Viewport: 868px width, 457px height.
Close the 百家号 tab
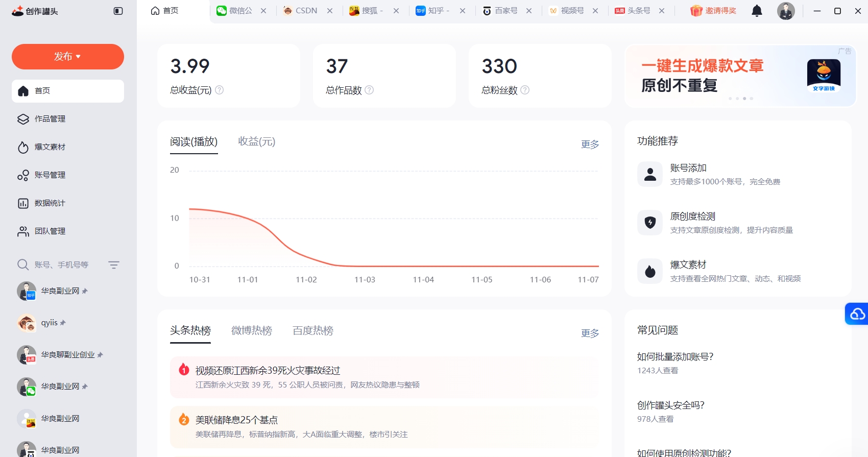529,11
